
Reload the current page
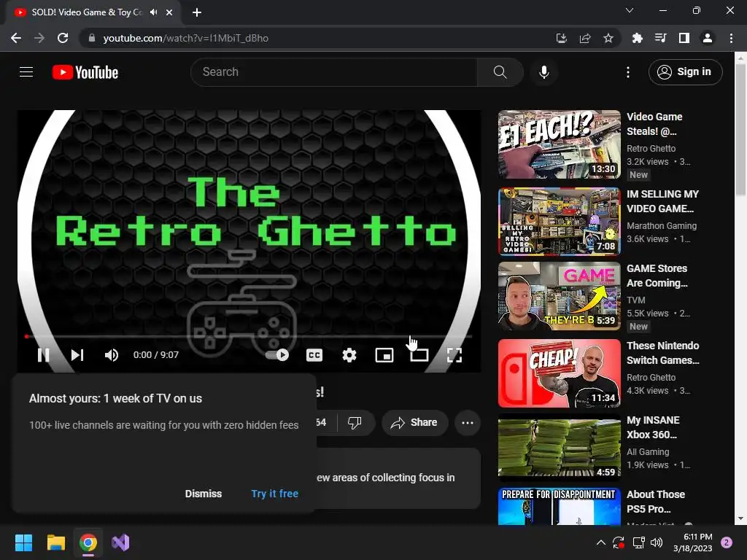tap(63, 38)
